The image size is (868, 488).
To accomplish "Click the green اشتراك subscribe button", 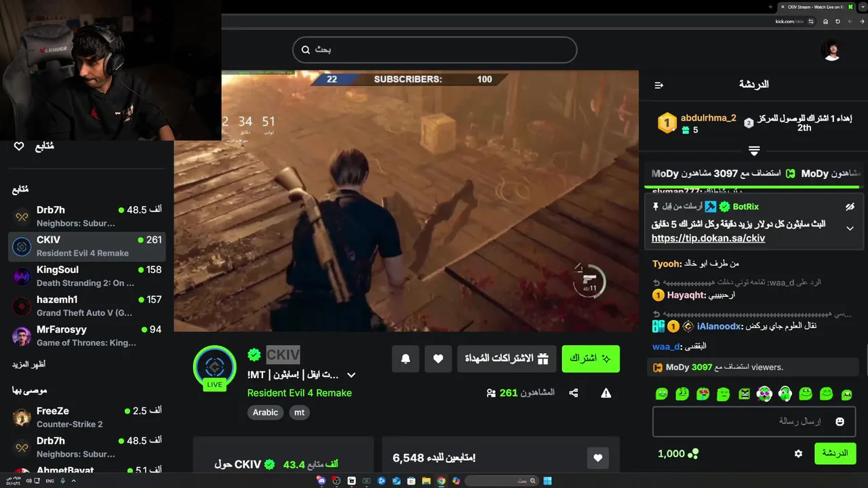I will coord(591,359).
